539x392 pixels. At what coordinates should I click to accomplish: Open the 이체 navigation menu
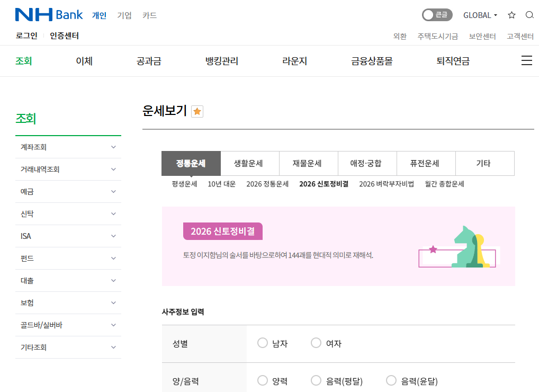tap(83, 60)
